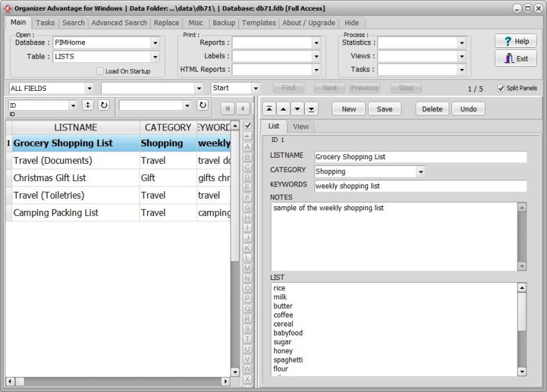Select alphabet filter letter M

tap(248, 268)
